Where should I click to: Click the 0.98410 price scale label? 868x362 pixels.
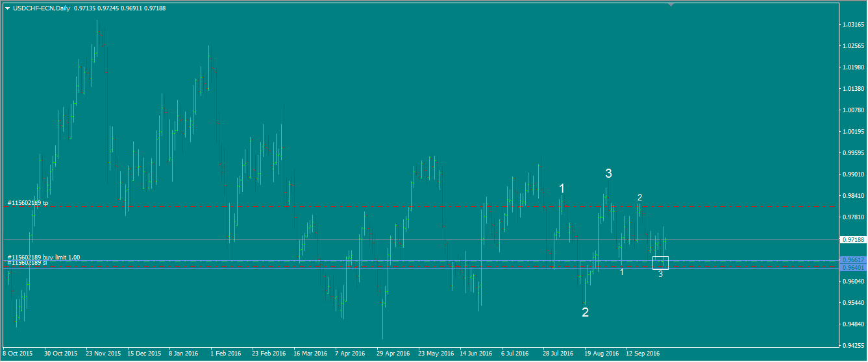point(853,196)
